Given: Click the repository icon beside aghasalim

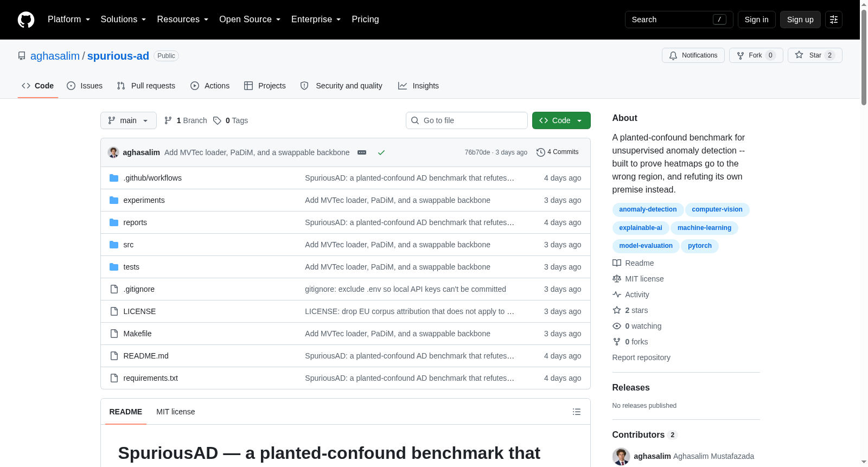Looking at the screenshot, I should coord(22,56).
